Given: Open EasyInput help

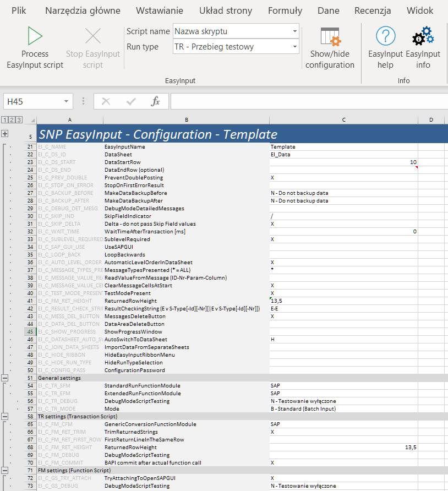Looking at the screenshot, I should (385, 37).
